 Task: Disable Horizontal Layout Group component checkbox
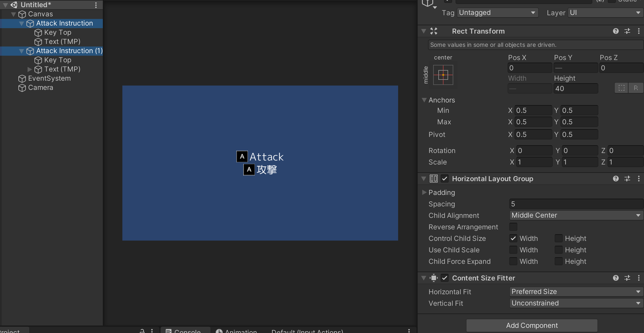[x=445, y=179]
